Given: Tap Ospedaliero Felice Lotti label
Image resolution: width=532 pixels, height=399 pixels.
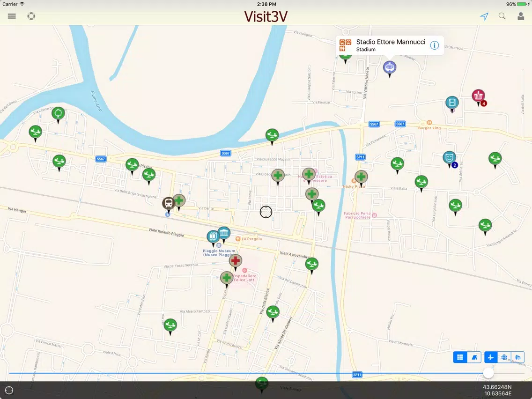Looking at the screenshot, I should click(244, 278).
